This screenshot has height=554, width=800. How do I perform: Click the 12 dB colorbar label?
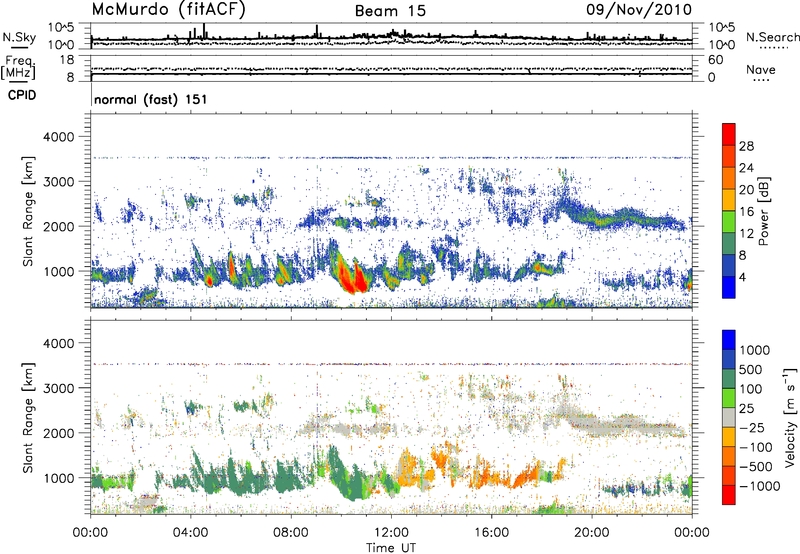(x=746, y=234)
